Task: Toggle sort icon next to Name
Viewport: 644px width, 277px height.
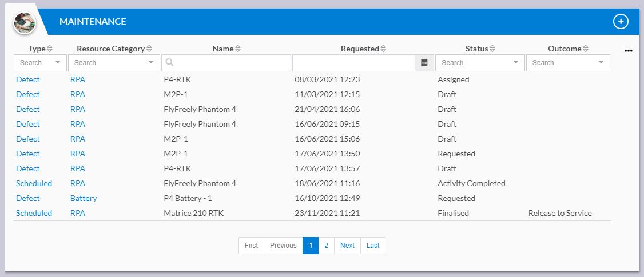Action: (x=238, y=49)
